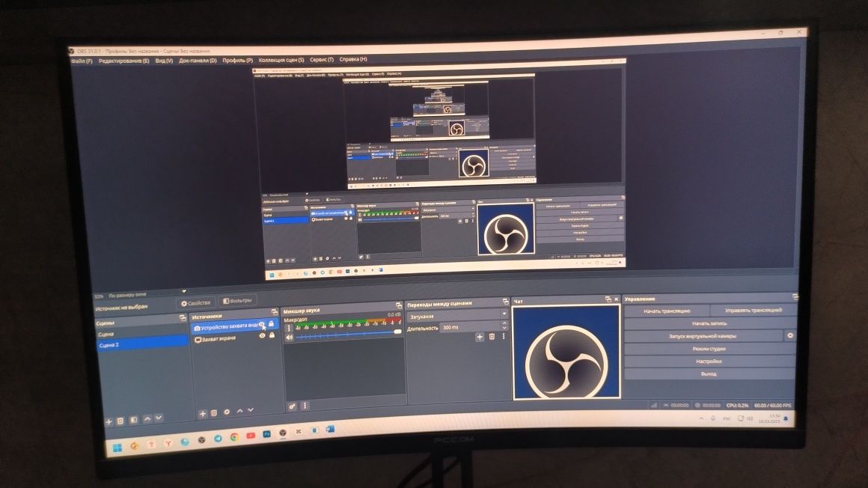Move the selected scene up
Screen dimensions: 868x488
pos(147,419)
